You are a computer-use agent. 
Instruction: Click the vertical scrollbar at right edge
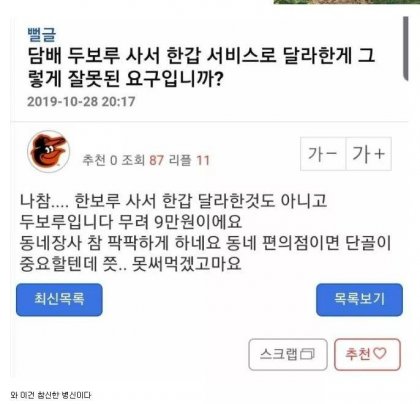tap(405, 49)
